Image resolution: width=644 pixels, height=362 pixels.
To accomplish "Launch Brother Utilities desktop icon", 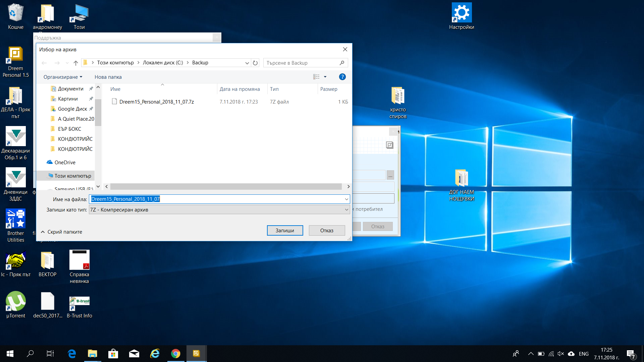I will point(16,226).
